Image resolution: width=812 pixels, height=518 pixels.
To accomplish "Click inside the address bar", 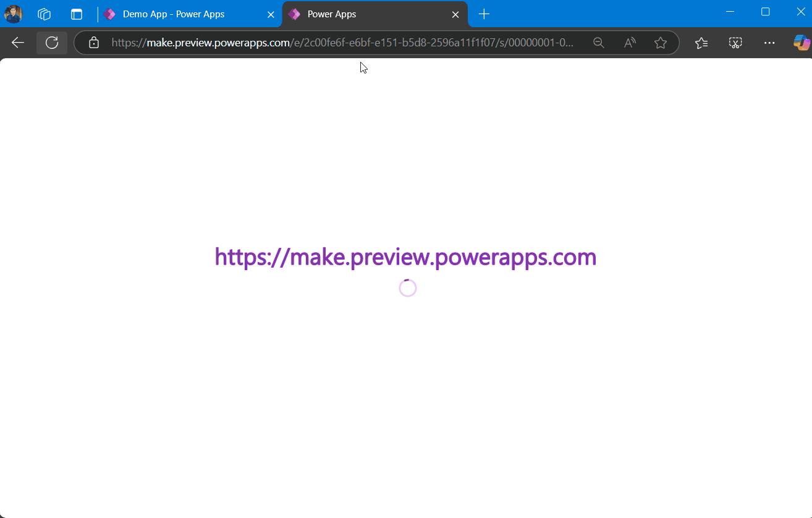I will click(x=340, y=43).
